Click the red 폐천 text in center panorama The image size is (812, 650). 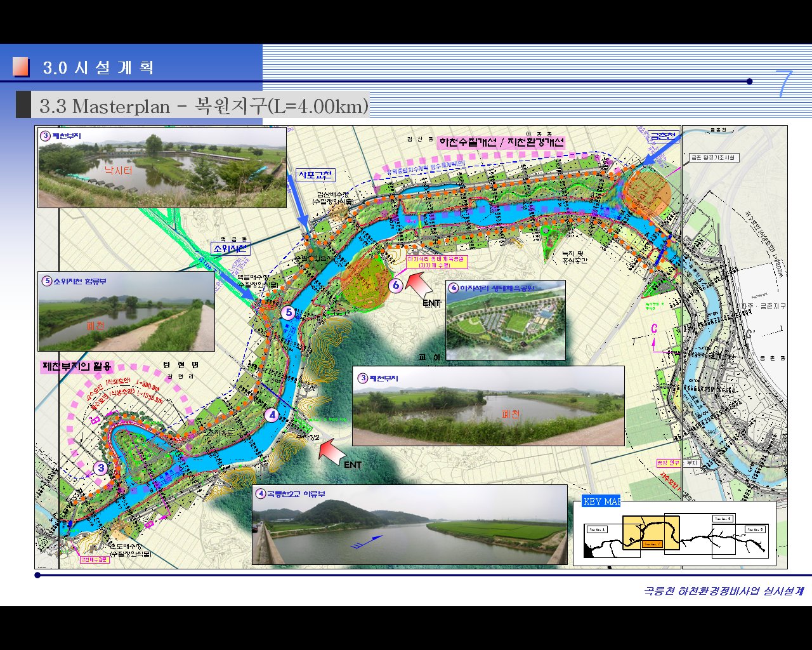click(511, 414)
